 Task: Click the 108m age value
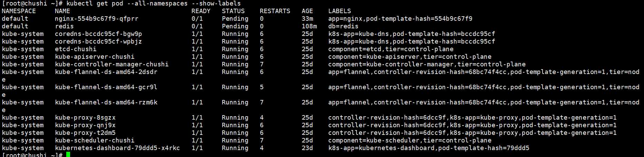pos(309,26)
